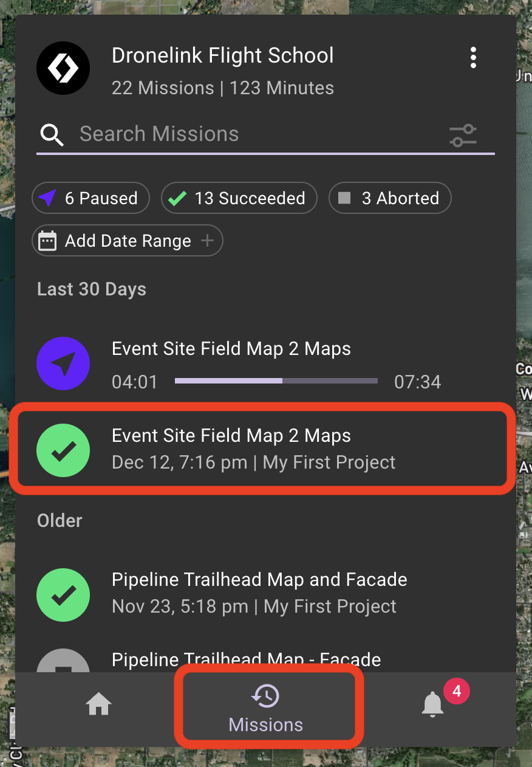Toggle the 6 Paused filter chip
The width and height of the screenshot is (532, 767).
90,198
